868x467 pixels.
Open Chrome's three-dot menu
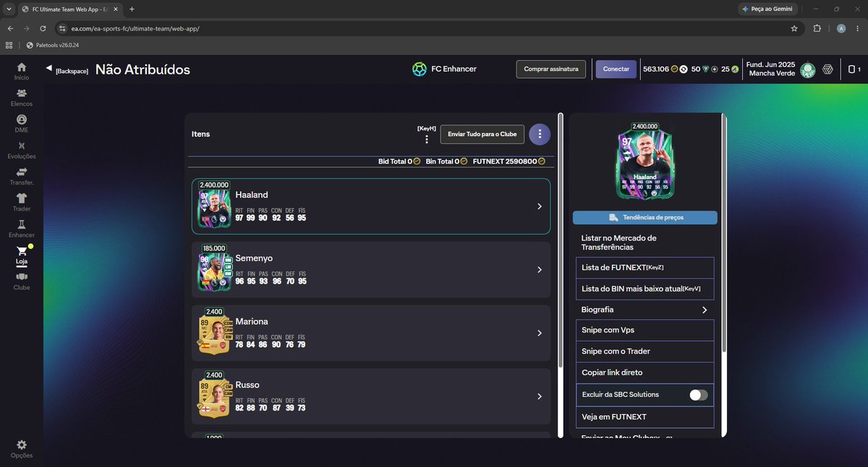click(859, 28)
